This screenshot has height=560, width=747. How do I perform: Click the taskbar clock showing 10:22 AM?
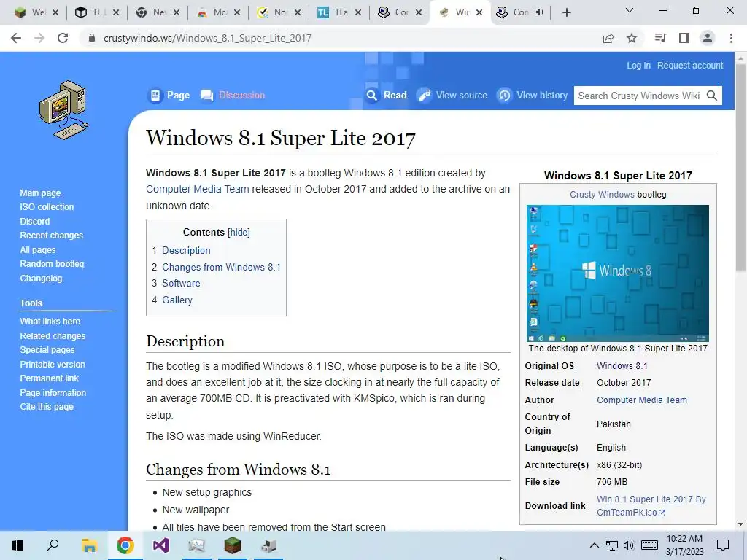(684, 545)
